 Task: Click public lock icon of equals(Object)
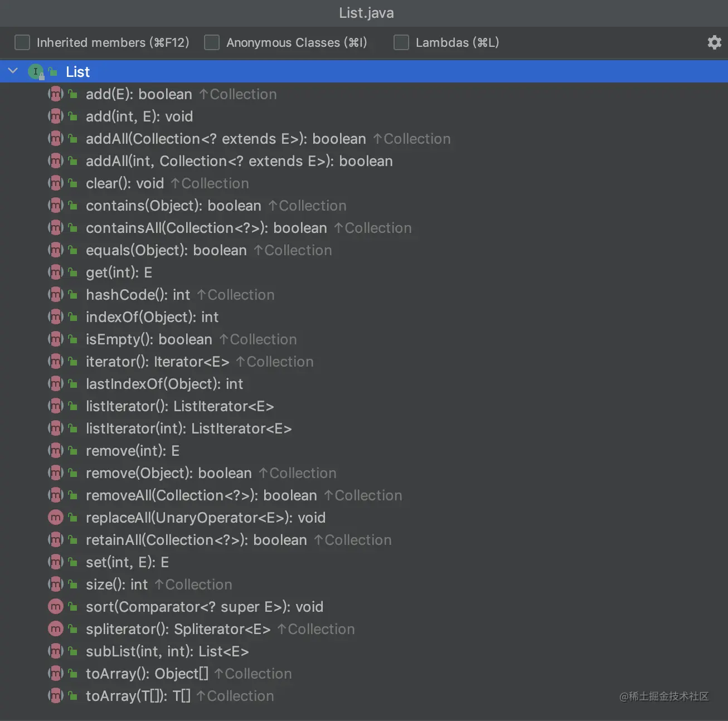72,250
